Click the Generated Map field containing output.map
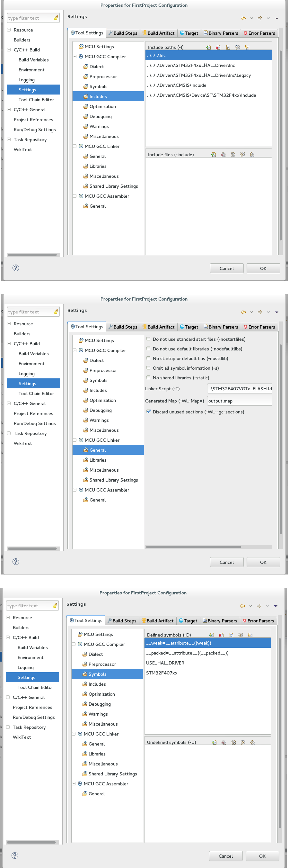The image size is (289, 868). tap(239, 401)
